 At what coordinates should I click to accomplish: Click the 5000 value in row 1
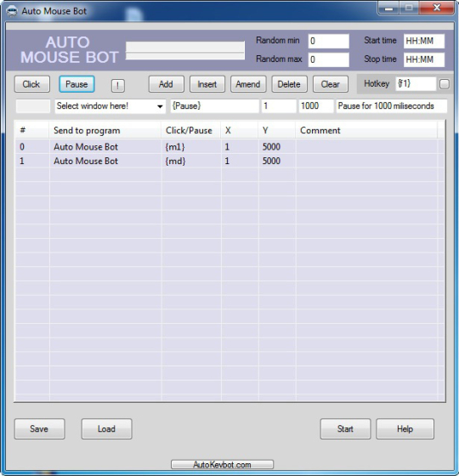[x=271, y=161]
